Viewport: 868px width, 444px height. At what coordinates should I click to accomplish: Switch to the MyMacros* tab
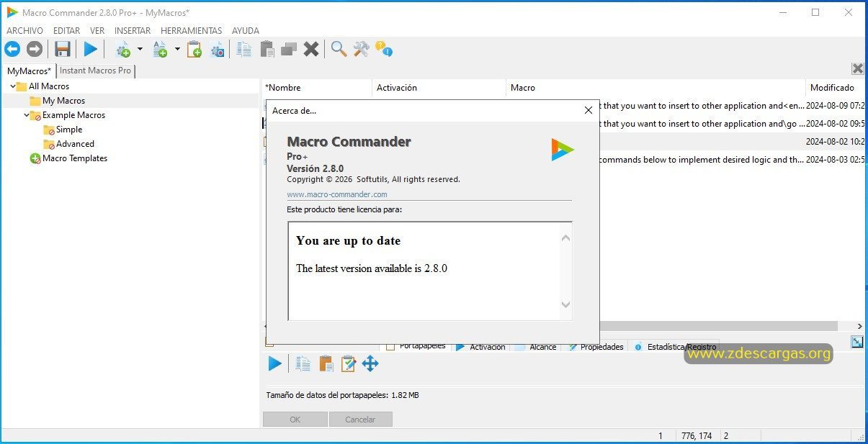pos(30,71)
